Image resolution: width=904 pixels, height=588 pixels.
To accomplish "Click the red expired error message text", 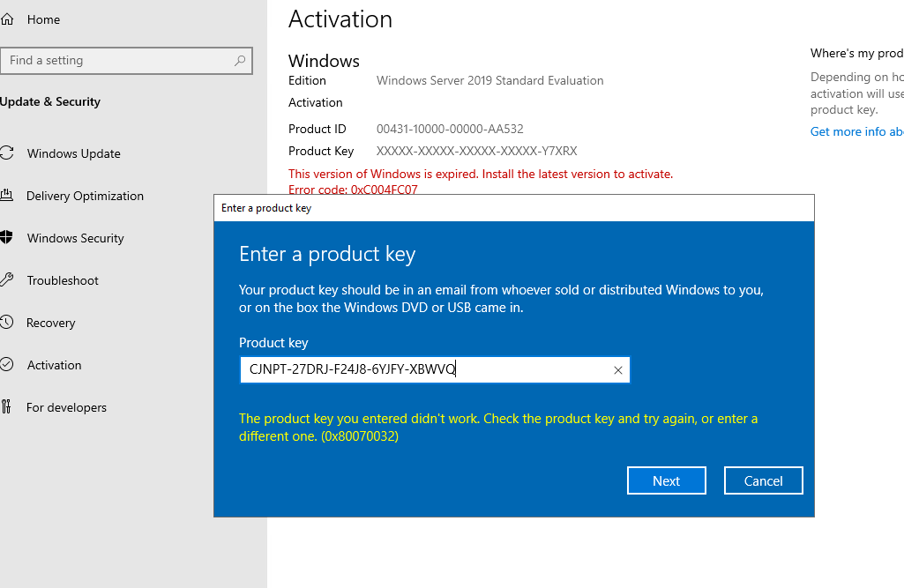I will tap(480, 174).
